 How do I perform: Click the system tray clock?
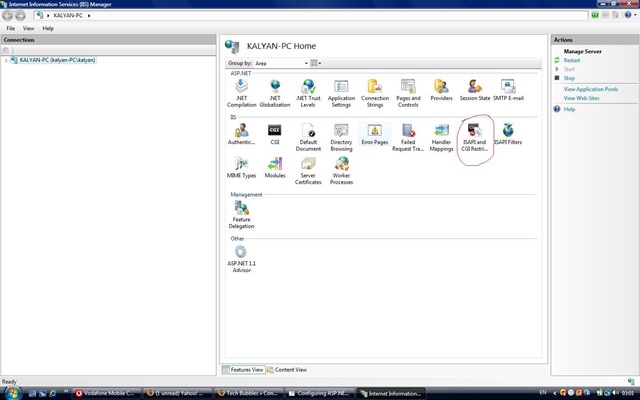628,393
